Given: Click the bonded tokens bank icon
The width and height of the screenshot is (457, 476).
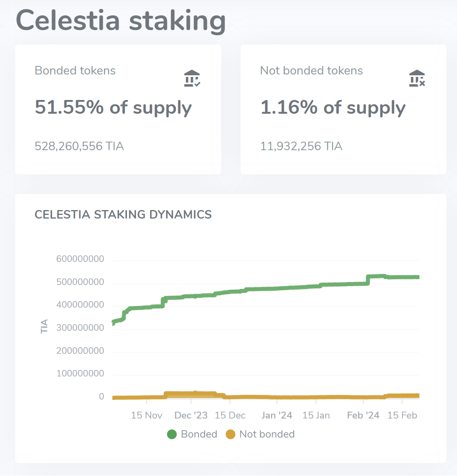Looking at the screenshot, I should 192,78.
